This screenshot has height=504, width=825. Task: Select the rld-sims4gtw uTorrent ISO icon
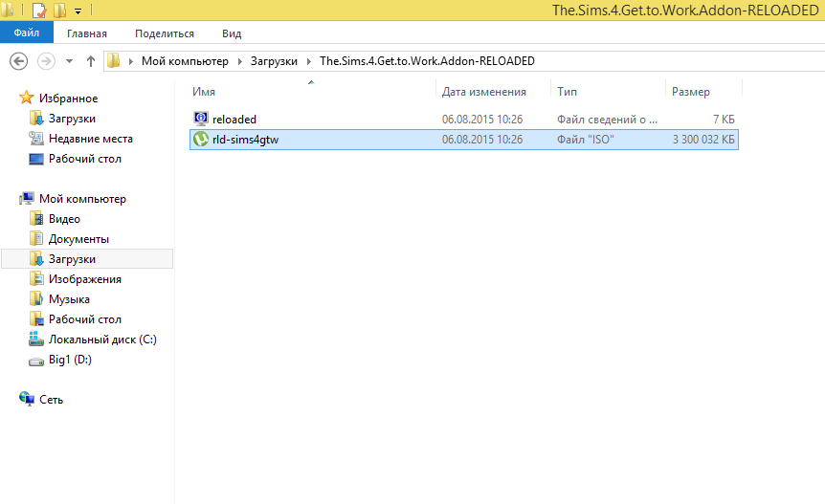[200, 139]
